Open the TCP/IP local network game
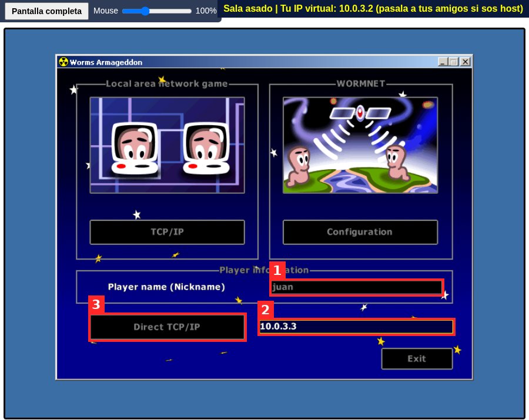Screen dimensions: 529x420 tap(168, 232)
